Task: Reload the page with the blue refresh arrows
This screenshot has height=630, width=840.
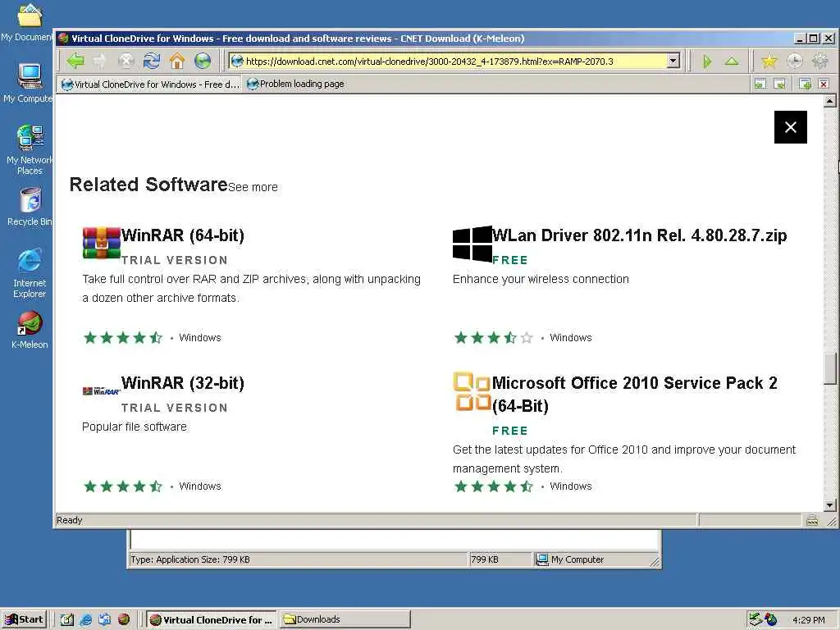Action: (152, 61)
